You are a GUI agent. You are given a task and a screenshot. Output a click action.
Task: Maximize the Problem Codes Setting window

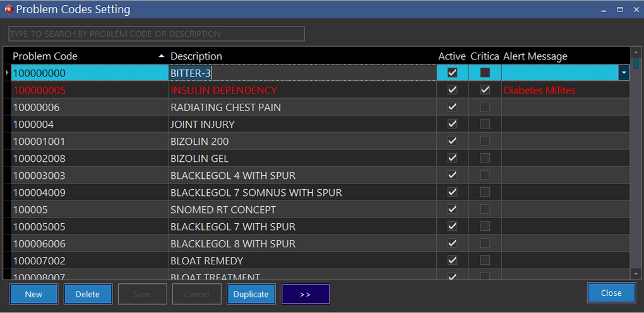pos(619,9)
